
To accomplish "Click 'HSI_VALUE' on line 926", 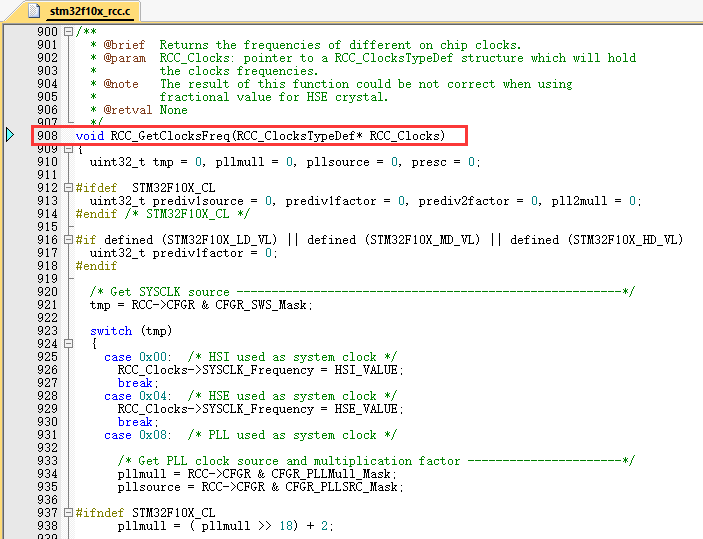I will click(x=366, y=370).
